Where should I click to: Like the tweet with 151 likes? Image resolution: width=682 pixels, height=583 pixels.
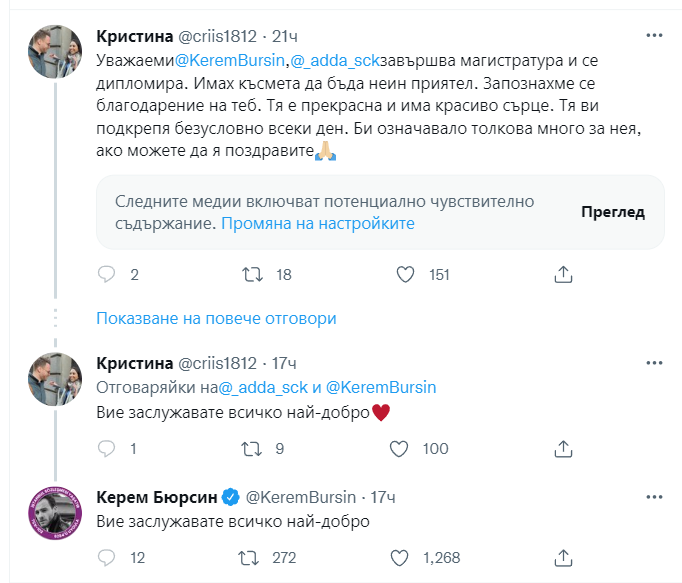[406, 275]
